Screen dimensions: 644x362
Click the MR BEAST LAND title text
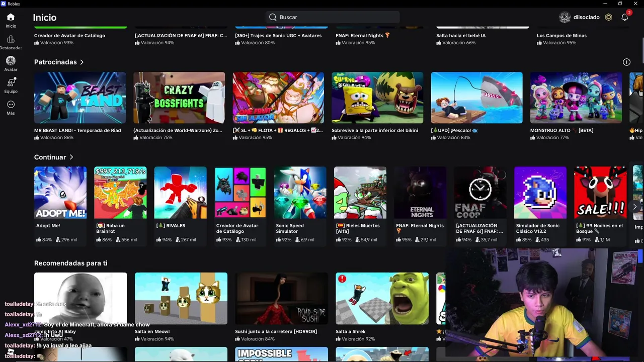77,130
